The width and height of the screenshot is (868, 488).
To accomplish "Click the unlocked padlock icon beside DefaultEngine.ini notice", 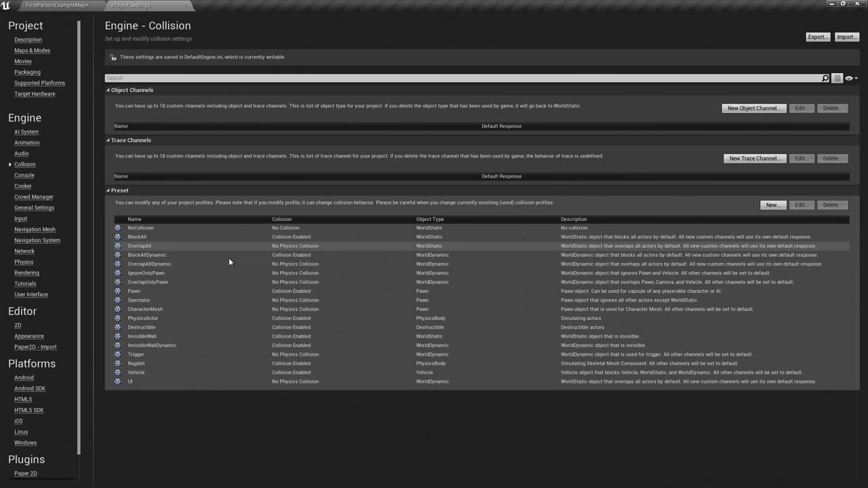I will 113,58.
